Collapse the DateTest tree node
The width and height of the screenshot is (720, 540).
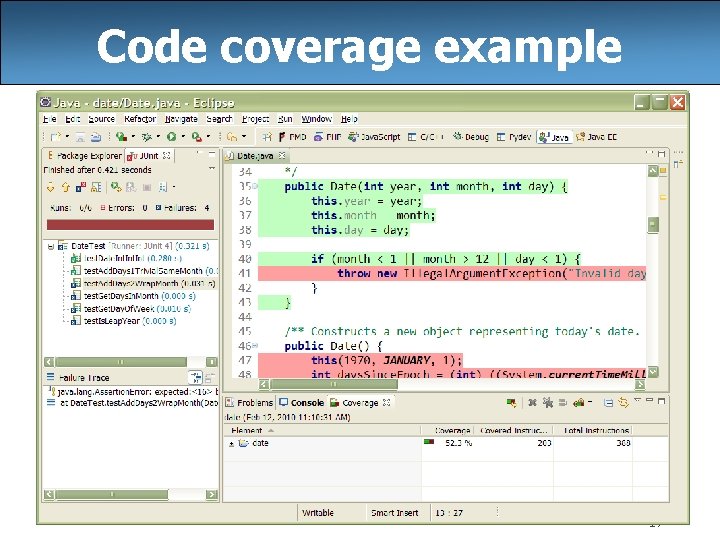51,247
